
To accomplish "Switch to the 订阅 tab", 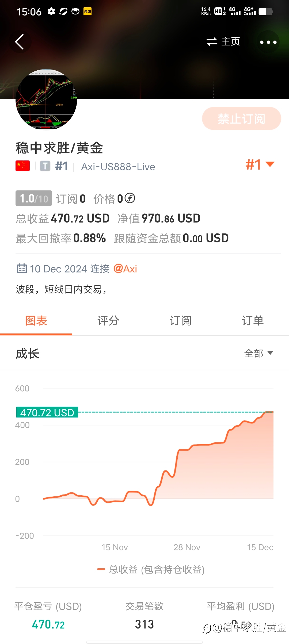I will coord(180,321).
